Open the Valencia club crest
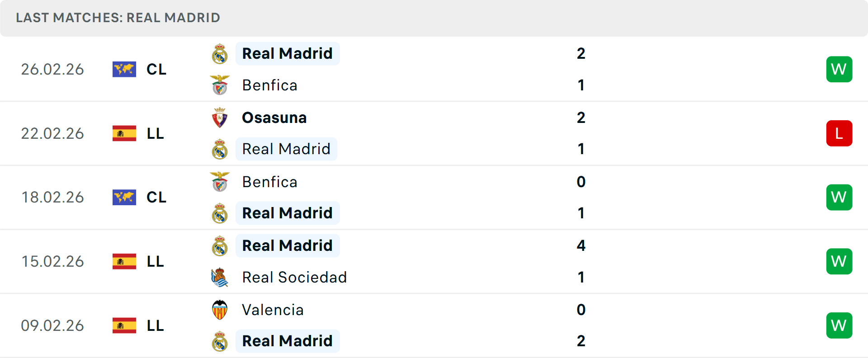This screenshot has height=358, width=868. [x=220, y=310]
